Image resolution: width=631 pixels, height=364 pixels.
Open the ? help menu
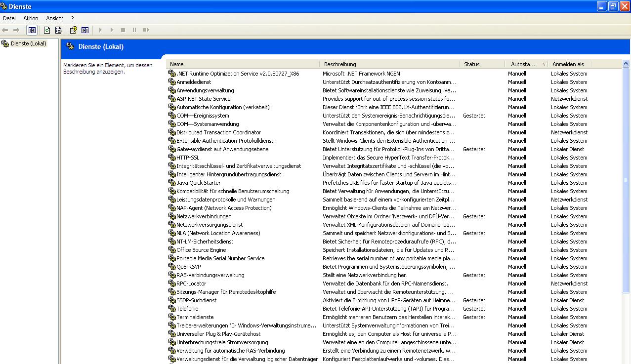(x=73, y=18)
